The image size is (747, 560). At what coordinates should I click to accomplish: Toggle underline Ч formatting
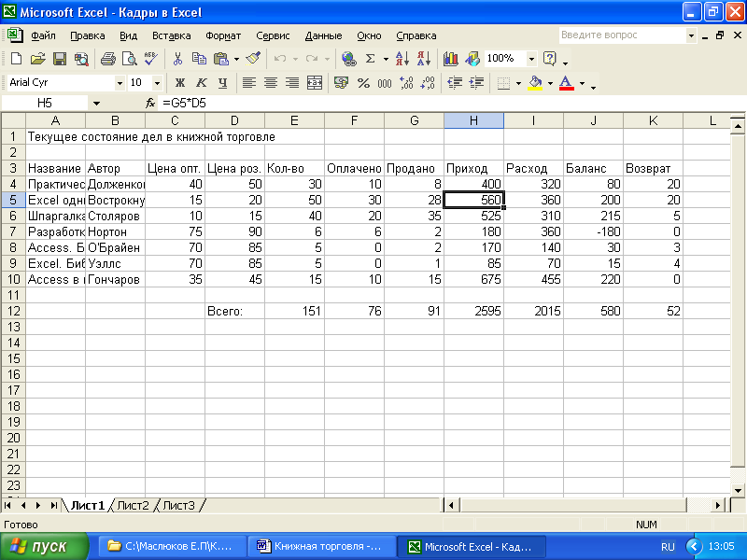point(222,83)
